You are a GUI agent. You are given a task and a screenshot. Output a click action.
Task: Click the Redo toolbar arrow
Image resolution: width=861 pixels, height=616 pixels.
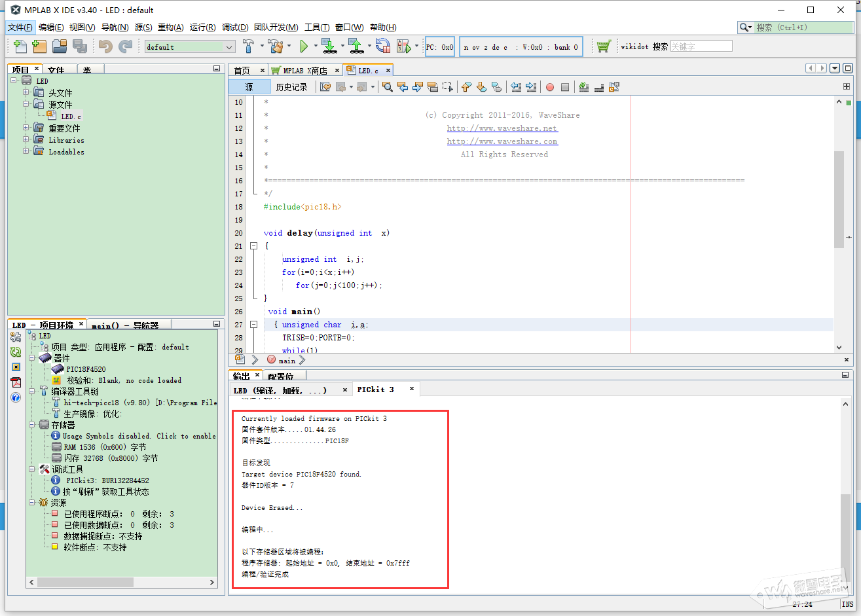[x=126, y=46]
